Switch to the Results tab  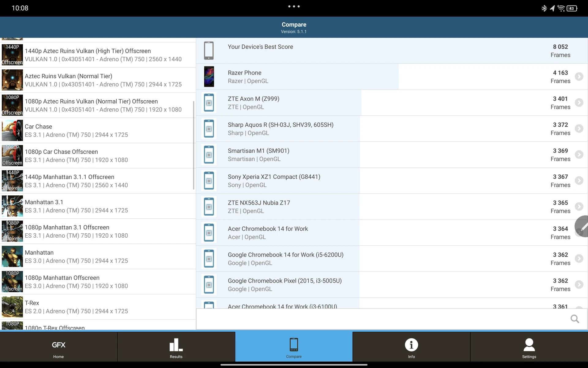pyautogui.click(x=176, y=347)
